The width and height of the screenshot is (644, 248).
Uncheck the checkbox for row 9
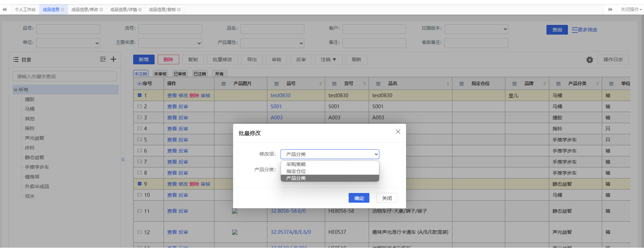tap(140, 184)
